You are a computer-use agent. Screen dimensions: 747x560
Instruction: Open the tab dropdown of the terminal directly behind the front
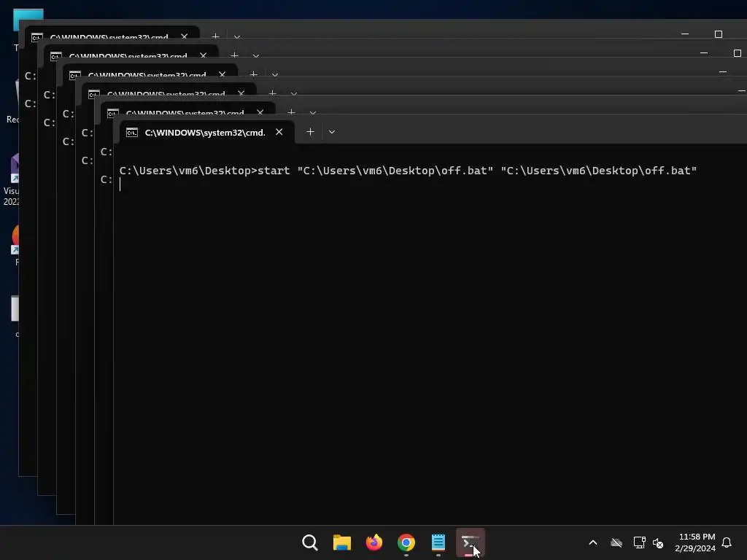coord(313,112)
